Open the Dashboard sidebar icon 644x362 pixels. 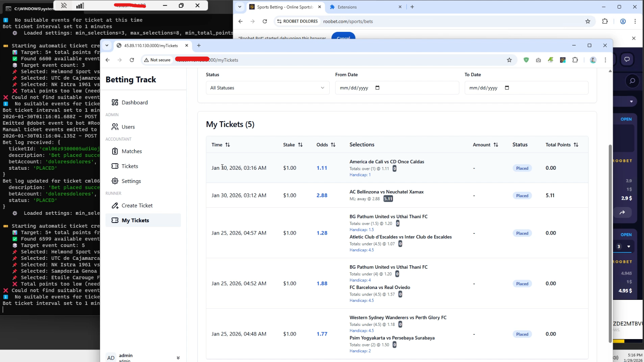pos(115,102)
